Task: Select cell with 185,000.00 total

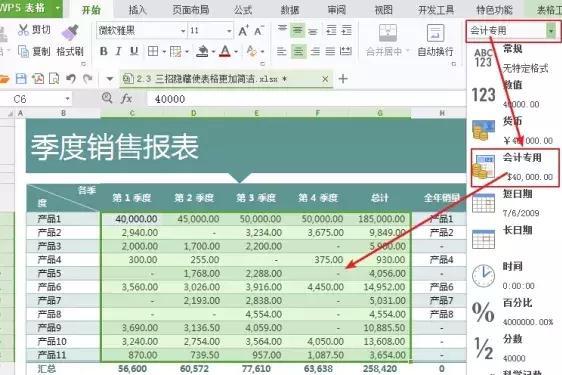Action: (380, 219)
